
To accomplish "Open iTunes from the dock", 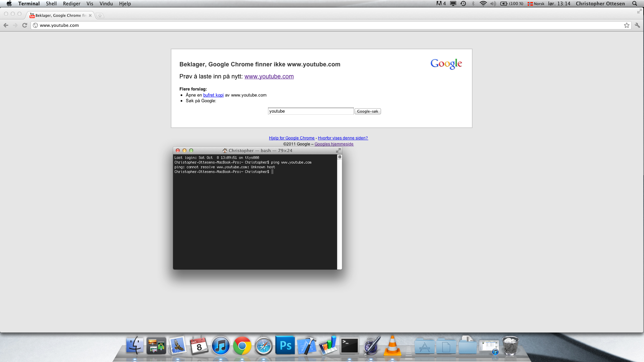I will [220, 346].
